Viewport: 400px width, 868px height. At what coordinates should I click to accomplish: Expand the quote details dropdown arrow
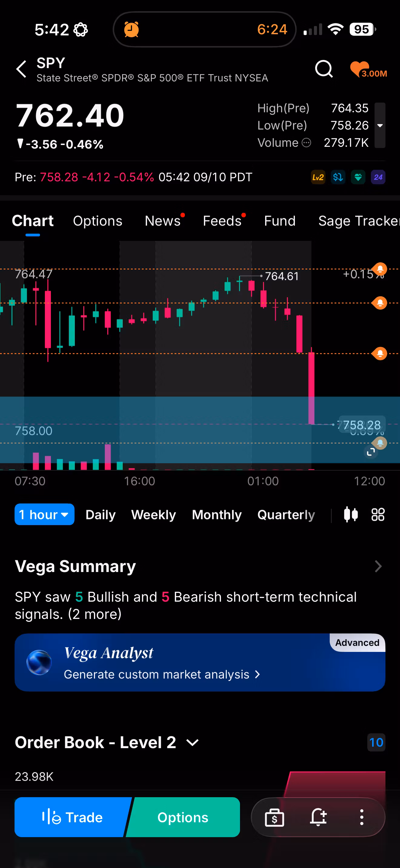[380, 125]
